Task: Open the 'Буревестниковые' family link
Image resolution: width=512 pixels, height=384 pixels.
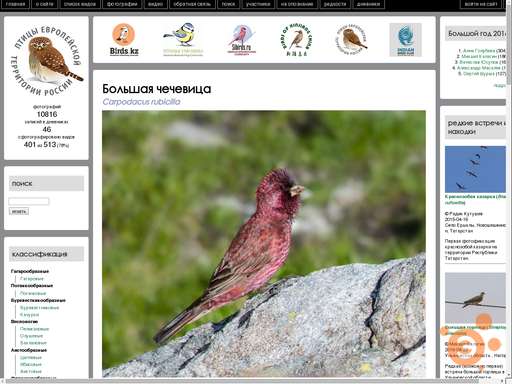Action: [39, 308]
